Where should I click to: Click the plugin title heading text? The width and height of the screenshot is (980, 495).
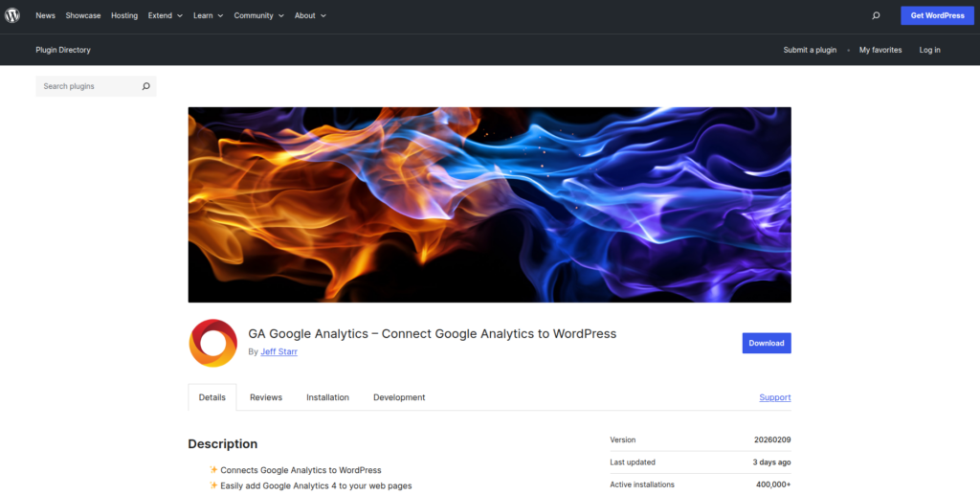coord(432,334)
